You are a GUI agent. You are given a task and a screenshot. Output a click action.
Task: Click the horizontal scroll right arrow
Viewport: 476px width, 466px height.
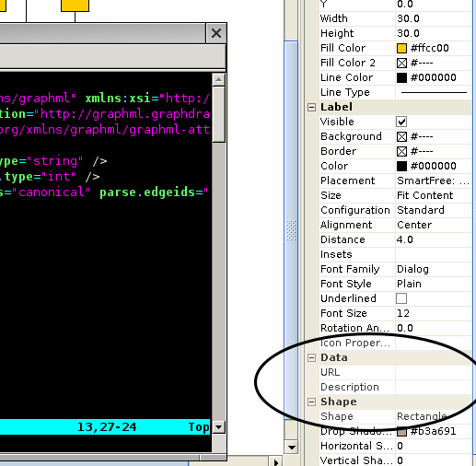[x=275, y=461]
